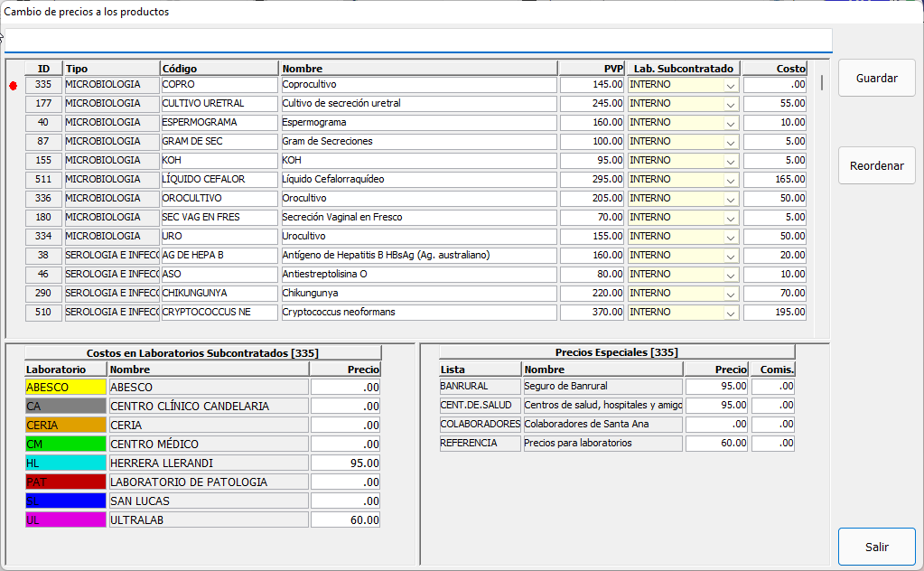Click the PVP column header

click(592, 69)
